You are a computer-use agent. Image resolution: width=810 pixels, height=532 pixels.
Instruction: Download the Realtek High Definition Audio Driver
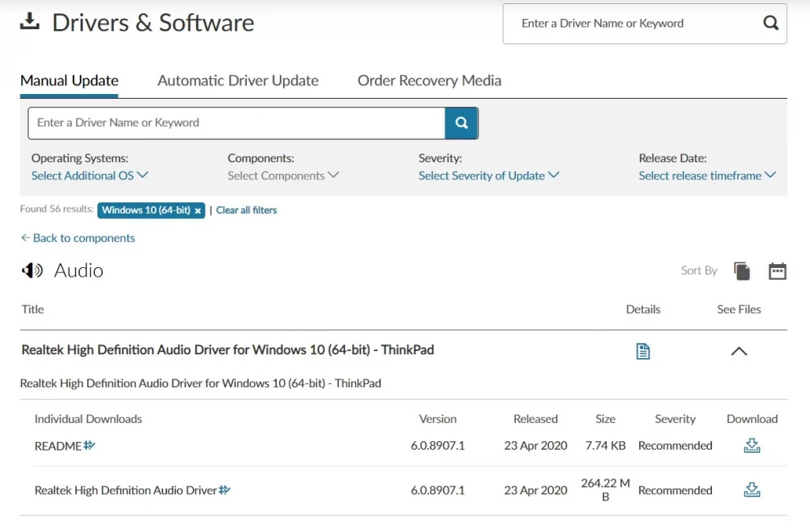point(751,489)
